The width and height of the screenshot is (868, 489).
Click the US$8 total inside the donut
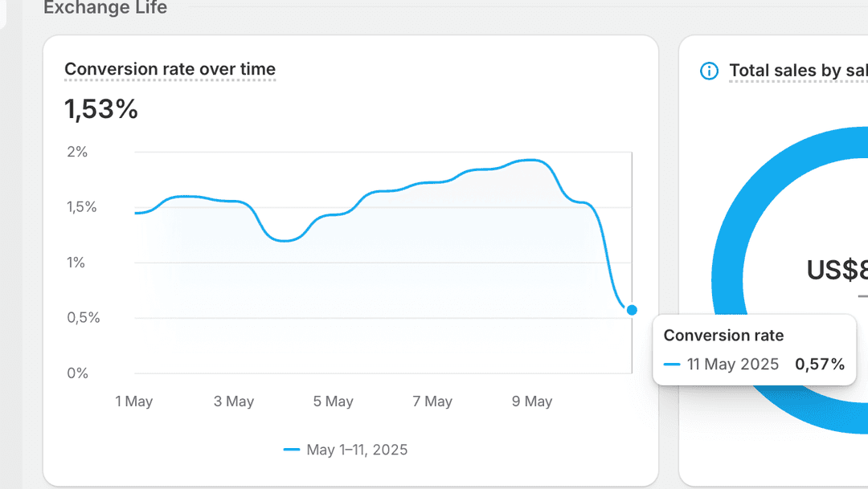click(x=836, y=271)
